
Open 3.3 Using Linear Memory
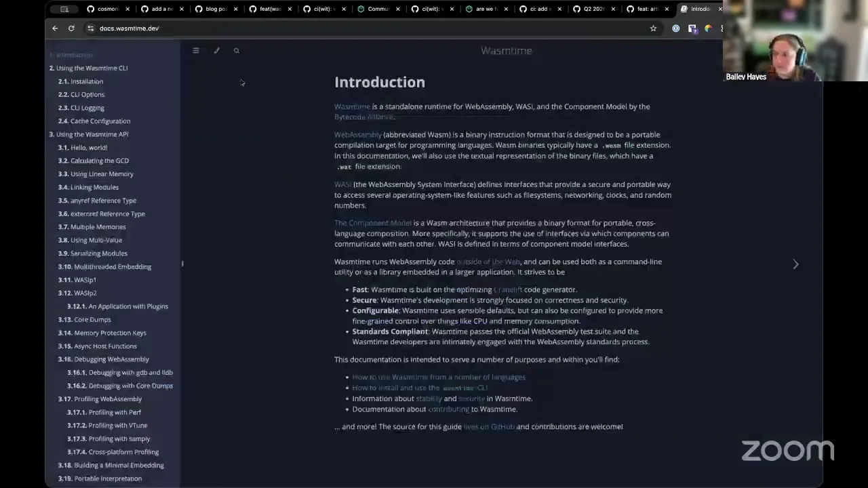[x=96, y=174]
